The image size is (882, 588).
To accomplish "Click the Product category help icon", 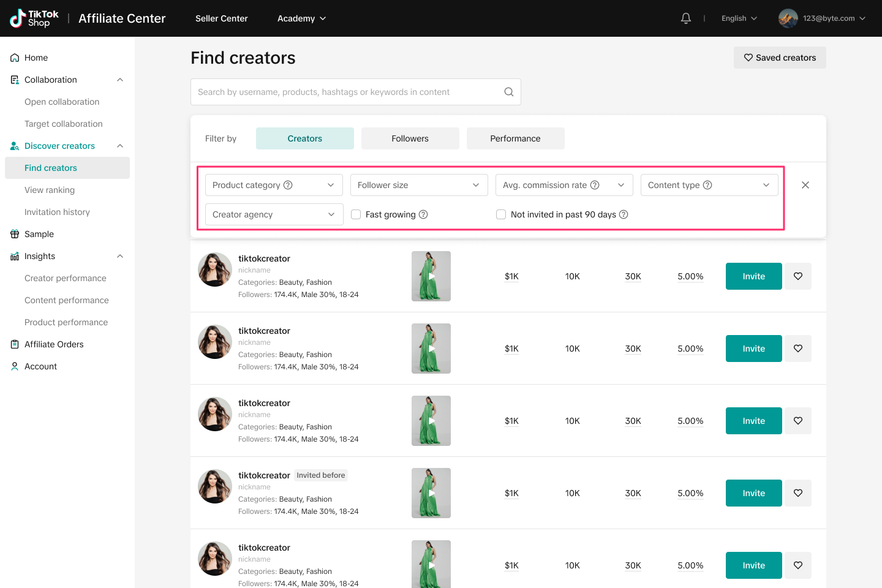I will (288, 185).
